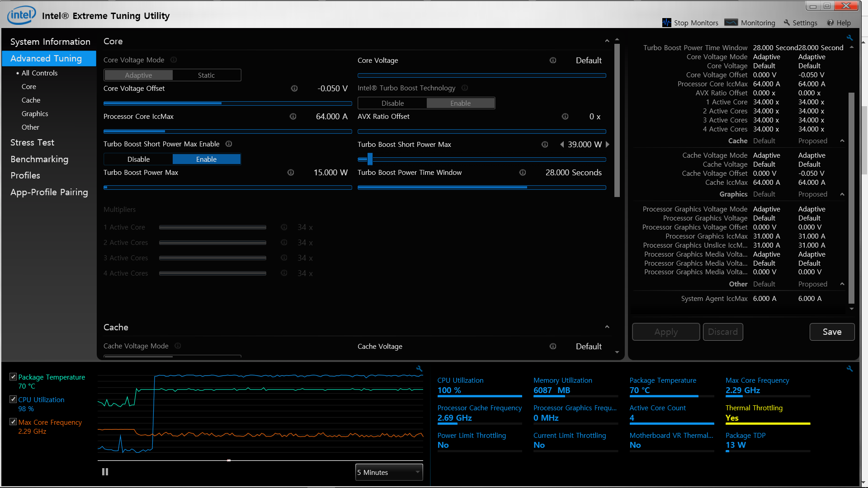
Task: Click the Intel logo
Action: coord(21,15)
